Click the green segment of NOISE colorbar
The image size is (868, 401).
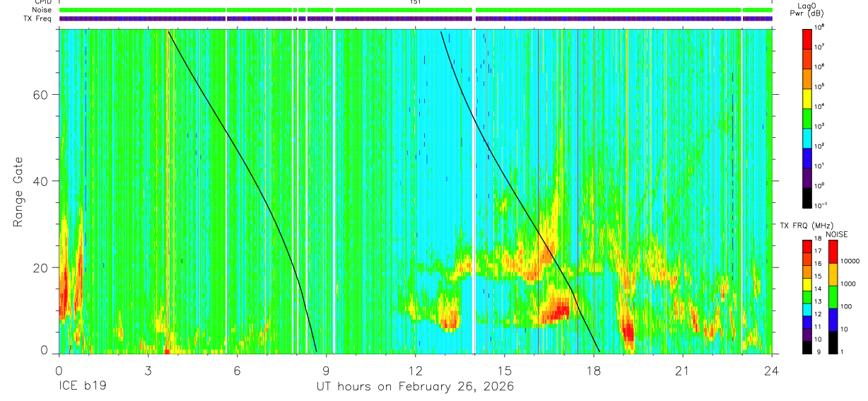tap(832, 296)
